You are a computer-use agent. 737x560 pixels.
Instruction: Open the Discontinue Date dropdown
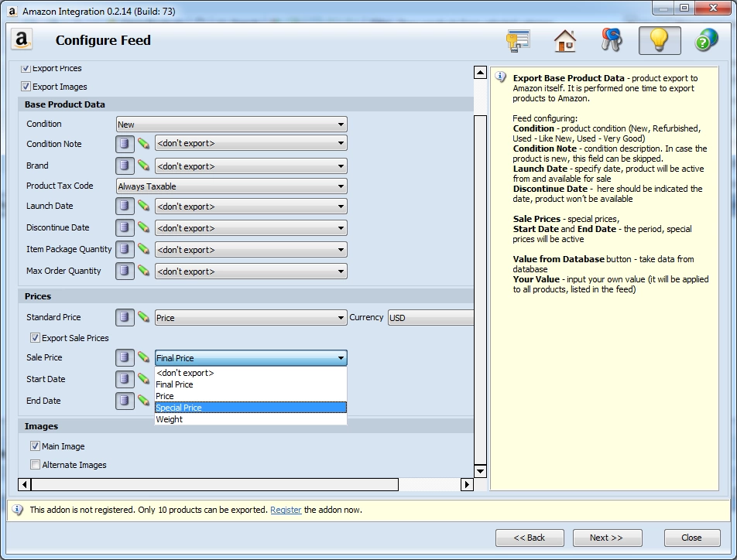pos(251,228)
